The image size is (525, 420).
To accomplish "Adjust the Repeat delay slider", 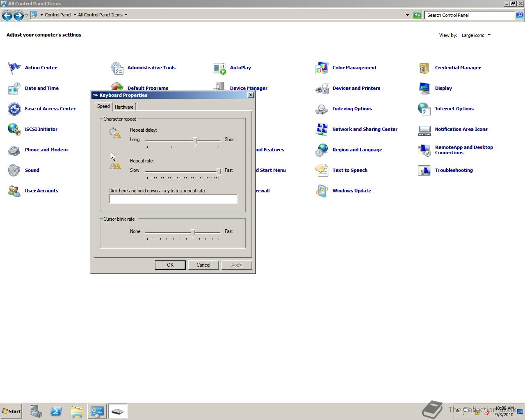I will [x=195, y=141].
